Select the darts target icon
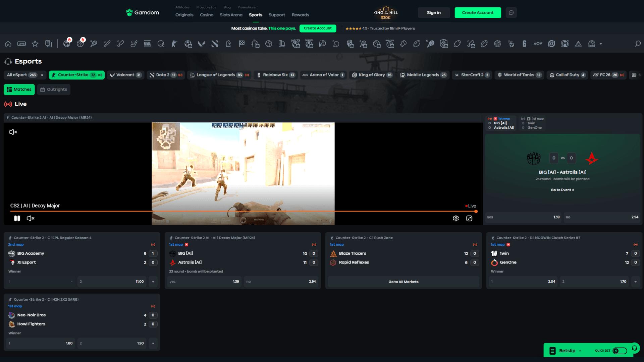Image resolution: width=644 pixels, height=362 pixels. [x=498, y=44]
